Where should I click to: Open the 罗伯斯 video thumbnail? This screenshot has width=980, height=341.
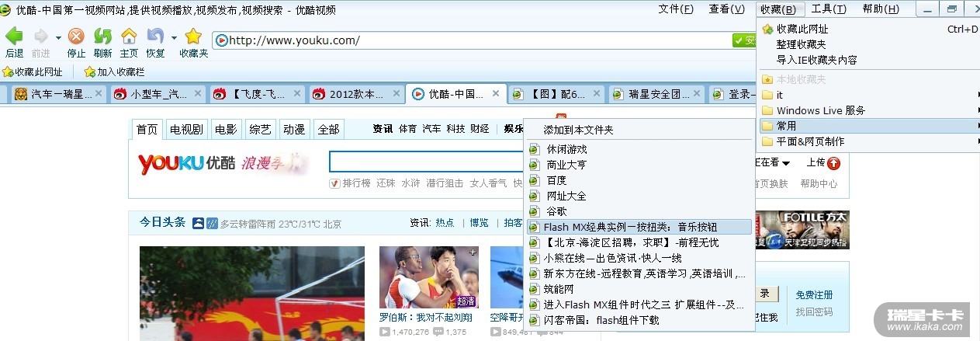(429, 277)
